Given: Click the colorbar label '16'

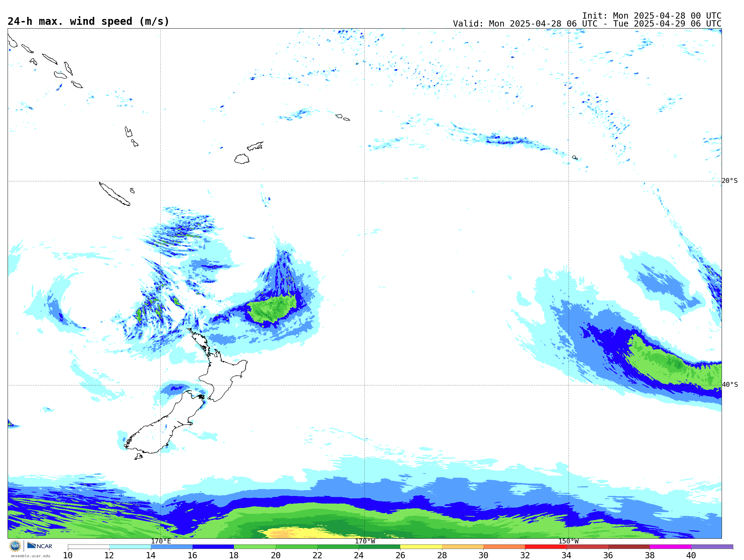Looking at the screenshot, I should point(193,555).
